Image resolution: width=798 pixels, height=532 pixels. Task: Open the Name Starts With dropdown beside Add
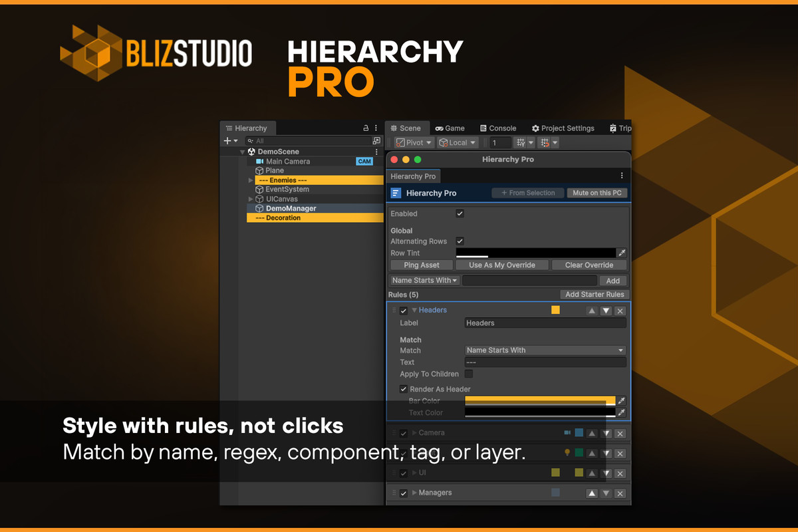(x=424, y=281)
